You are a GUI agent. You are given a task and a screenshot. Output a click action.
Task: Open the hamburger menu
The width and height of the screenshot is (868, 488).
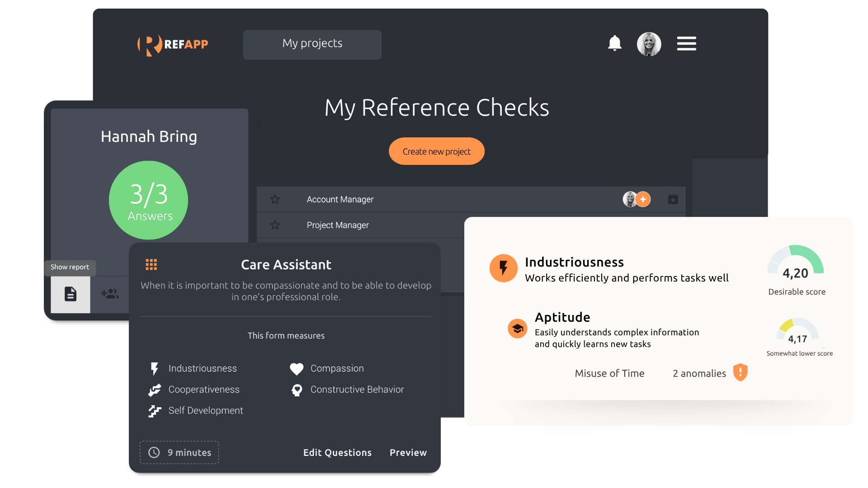[686, 43]
